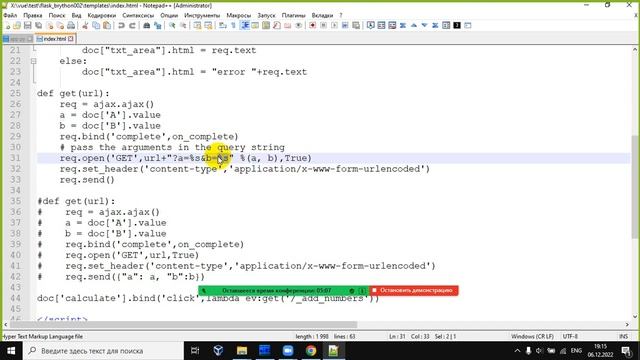Viewport: 640px width, 360px height.
Task: Click line number 25 in the margin
Action: coord(16,93)
